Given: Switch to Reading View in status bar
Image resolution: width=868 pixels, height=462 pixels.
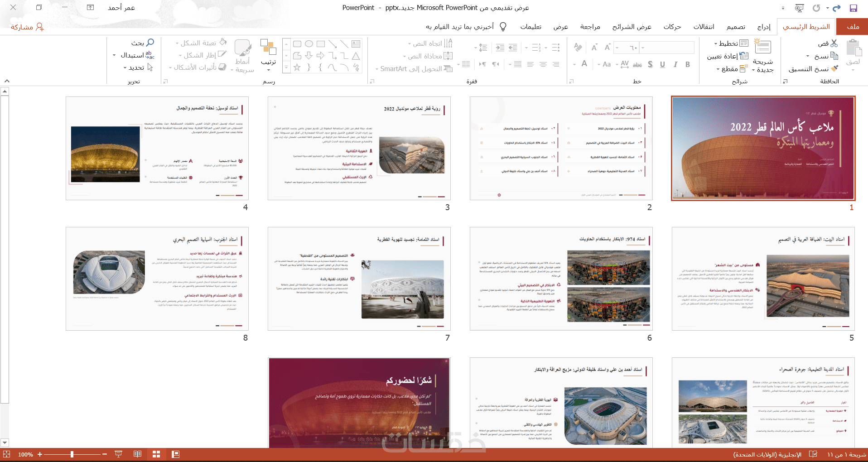Looking at the screenshot, I should tap(138, 454).
